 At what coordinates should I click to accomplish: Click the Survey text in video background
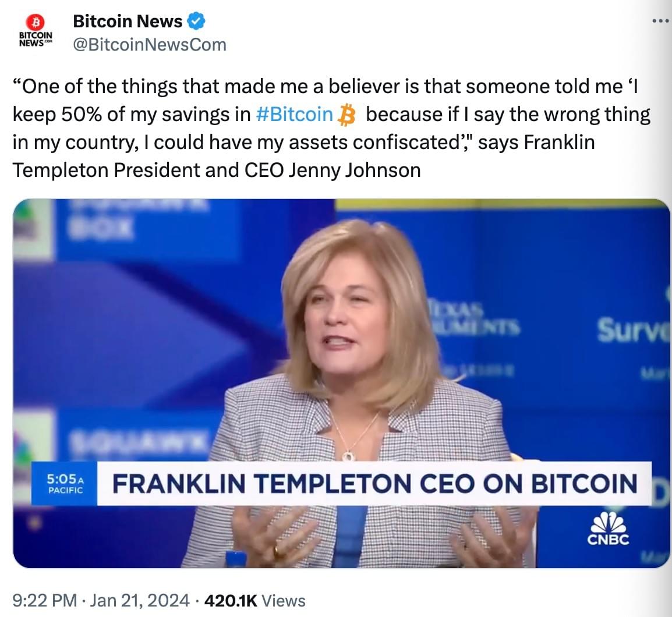[x=634, y=329]
